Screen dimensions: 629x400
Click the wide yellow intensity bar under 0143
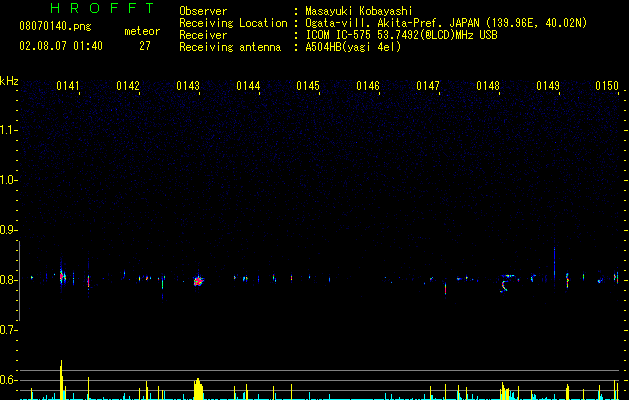point(198,389)
